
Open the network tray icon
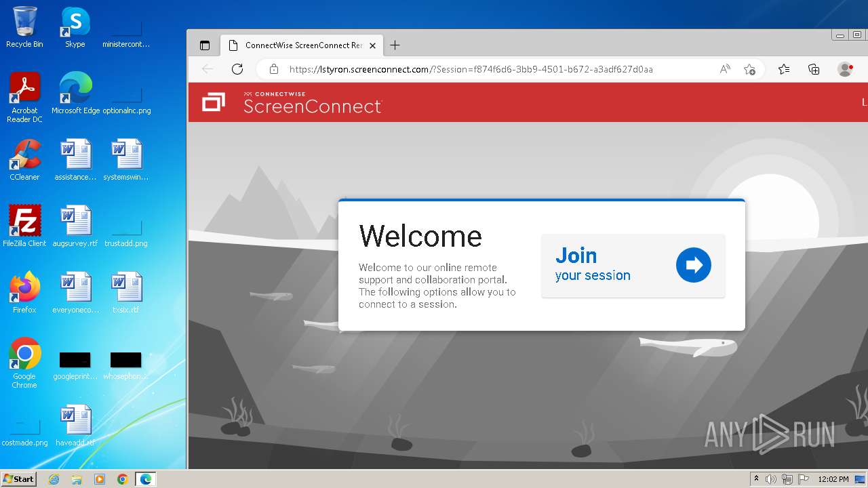point(787,479)
